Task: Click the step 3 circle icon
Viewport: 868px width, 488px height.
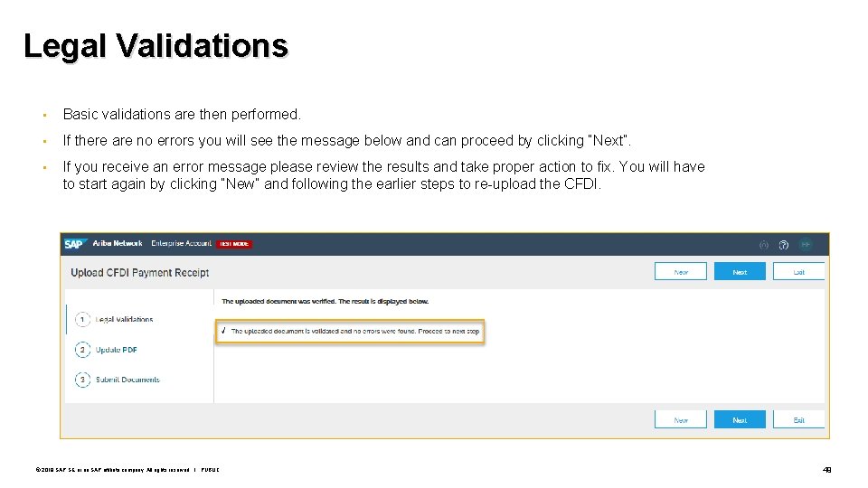Action: (x=82, y=380)
